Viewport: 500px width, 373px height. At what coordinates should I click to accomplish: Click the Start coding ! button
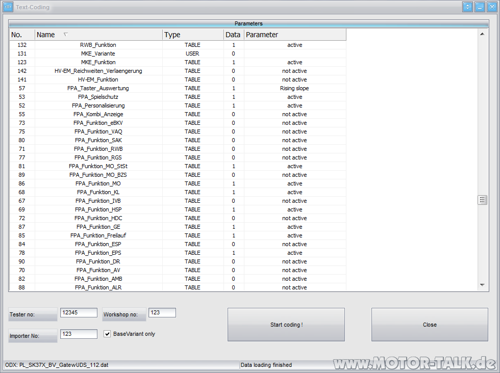[286, 324]
